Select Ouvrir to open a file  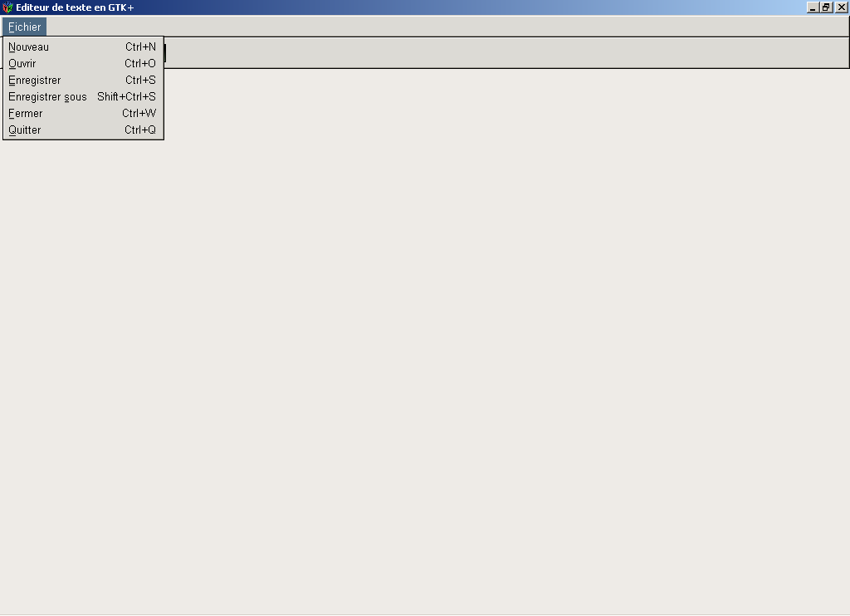[x=22, y=64]
